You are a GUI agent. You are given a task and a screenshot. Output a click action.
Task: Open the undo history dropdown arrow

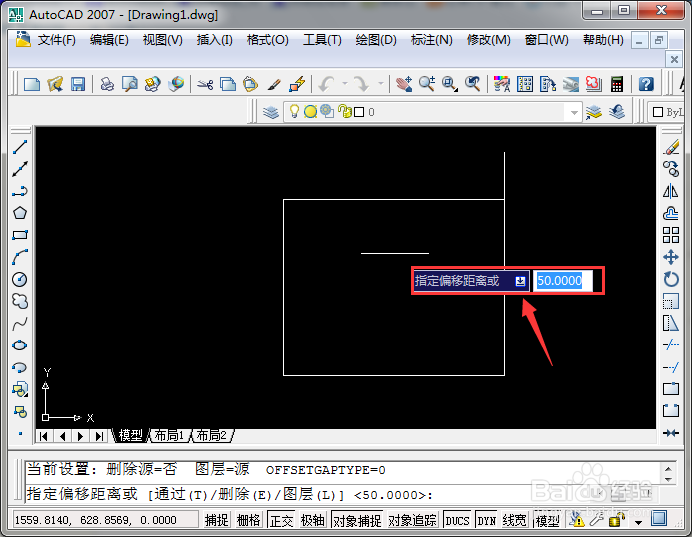pyautogui.click(x=345, y=83)
